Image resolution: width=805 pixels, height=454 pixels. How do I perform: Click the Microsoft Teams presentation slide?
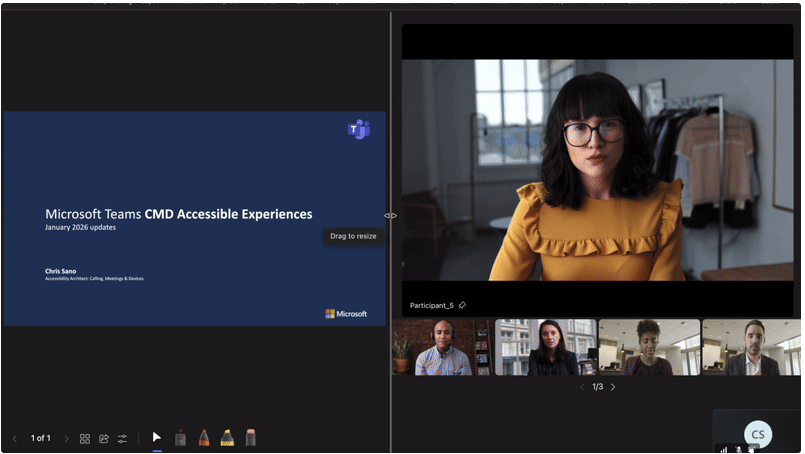pyautogui.click(x=194, y=218)
